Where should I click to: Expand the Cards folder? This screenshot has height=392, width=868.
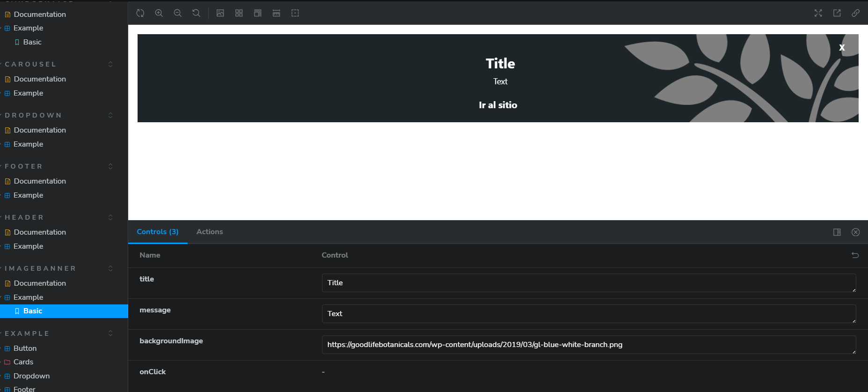23,362
